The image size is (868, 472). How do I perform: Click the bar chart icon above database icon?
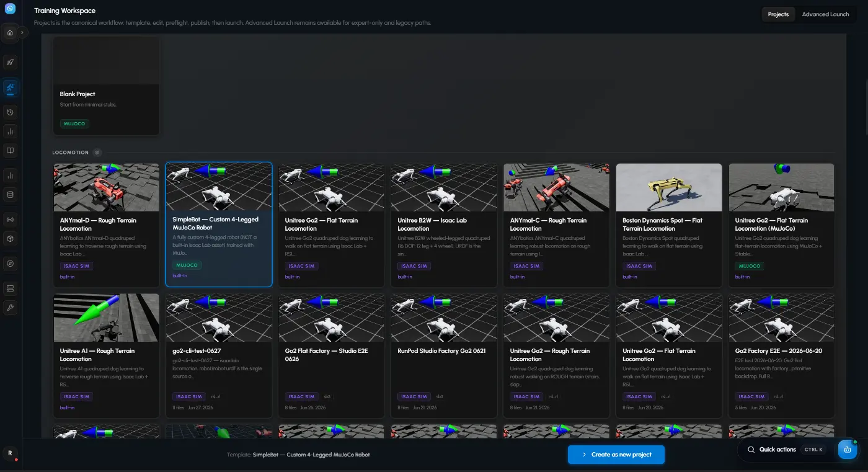coord(10,176)
